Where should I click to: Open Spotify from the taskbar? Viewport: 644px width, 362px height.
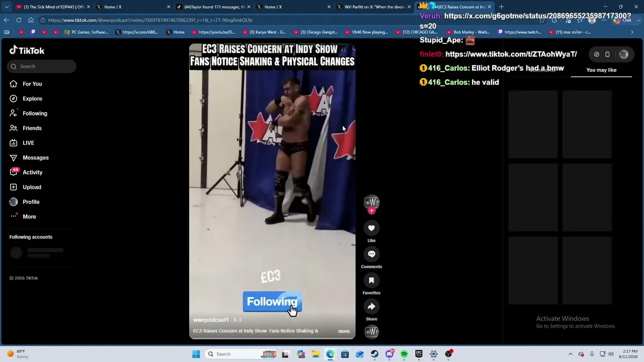pos(404,354)
